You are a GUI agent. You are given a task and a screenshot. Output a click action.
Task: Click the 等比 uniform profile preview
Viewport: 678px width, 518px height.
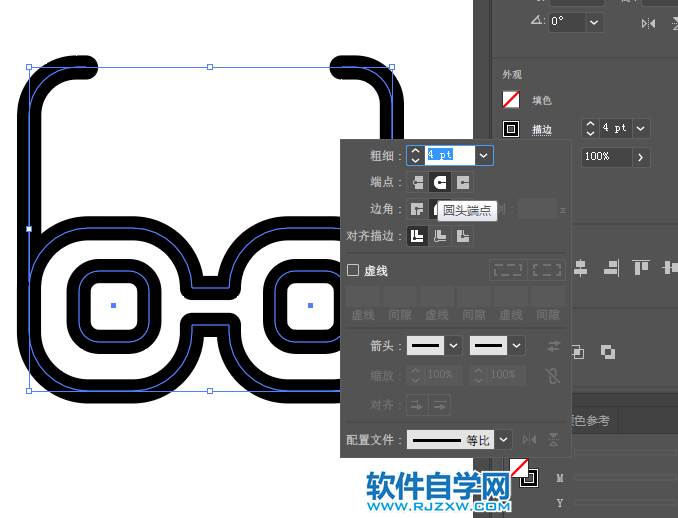(x=451, y=440)
